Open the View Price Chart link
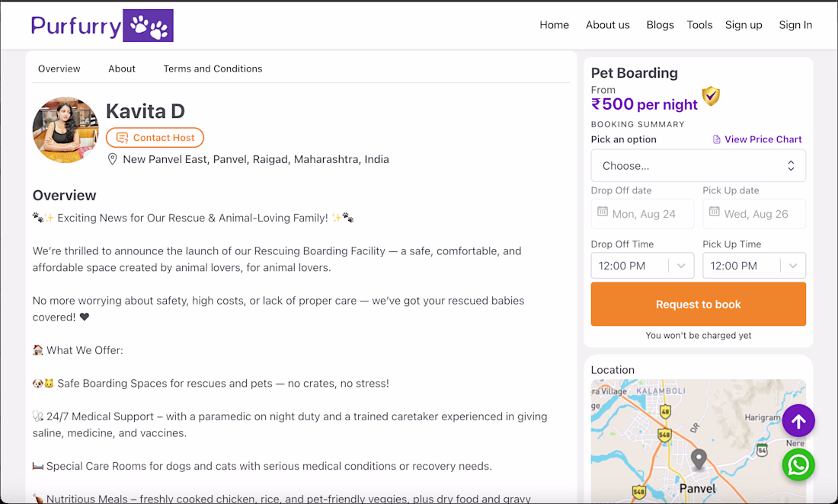This screenshot has width=838, height=504. (757, 139)
